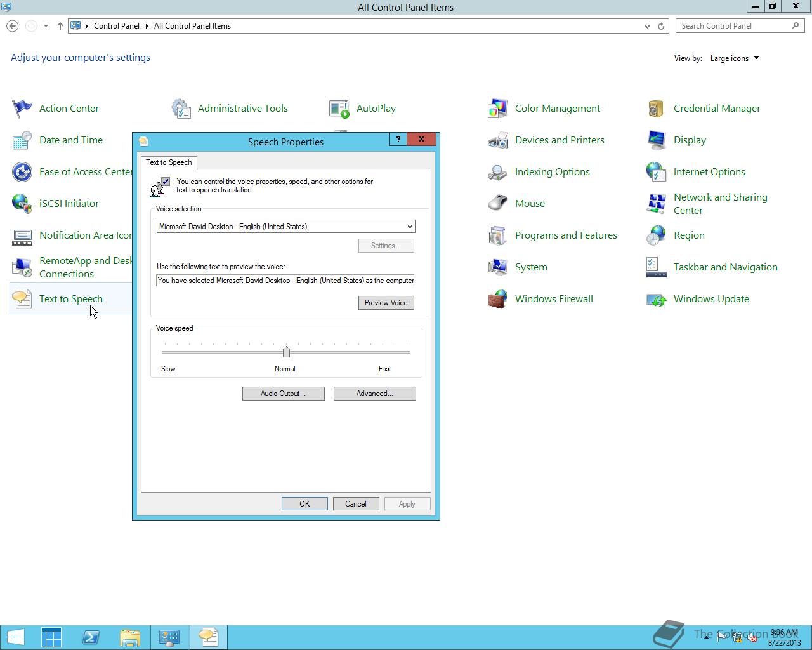The width and height of the screenshot is (812, 650).
Task: Click All Control Panel Items breadcrumb
Action: click(x=192, y=26)
